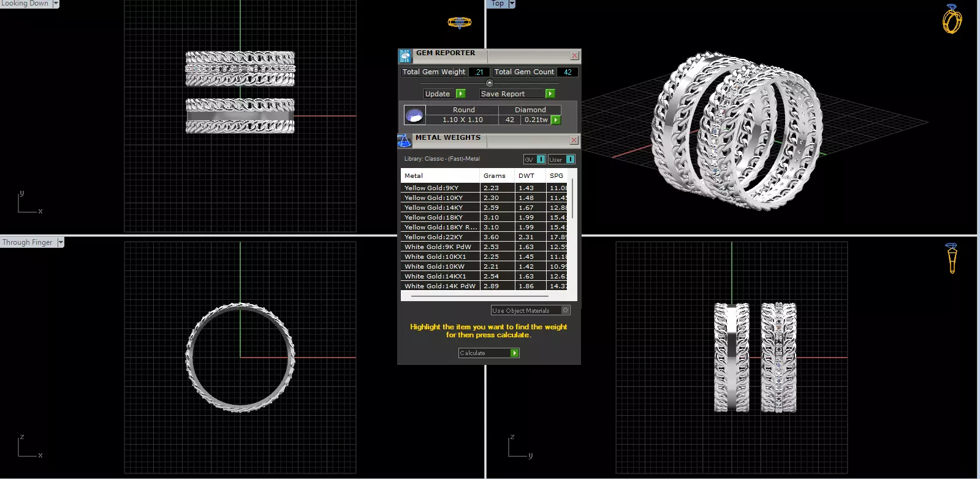
Task: Click the Calculate button
Action: (x=489, y=353)
